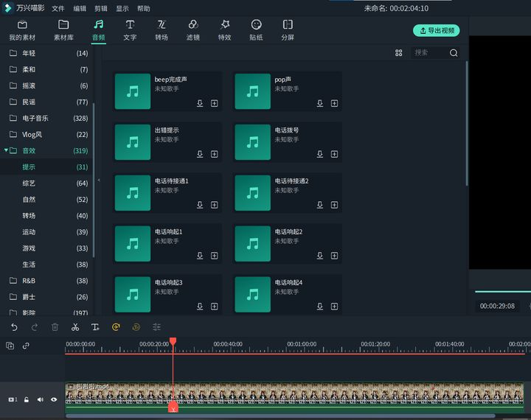Viewport: 531px width, 420px height.
Task: Collapse the 音效 folder
Action: tap(6, 150)
